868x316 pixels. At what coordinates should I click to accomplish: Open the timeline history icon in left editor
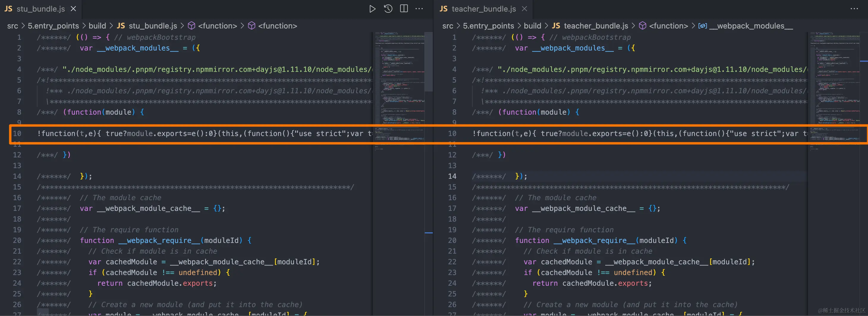tap(388, 9)
